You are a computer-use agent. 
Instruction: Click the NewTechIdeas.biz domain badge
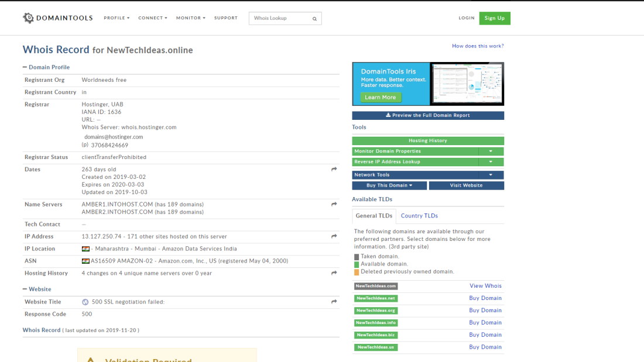point(376,335)
